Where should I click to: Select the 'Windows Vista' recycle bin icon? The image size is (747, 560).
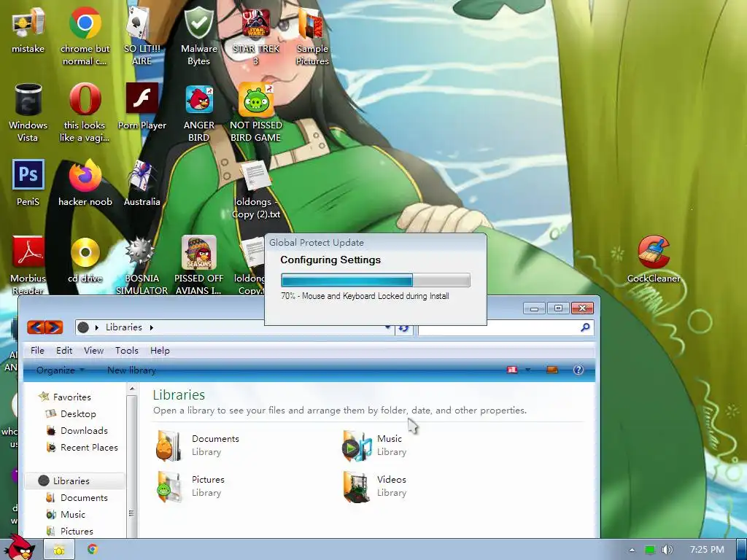(x=28, y=112)
